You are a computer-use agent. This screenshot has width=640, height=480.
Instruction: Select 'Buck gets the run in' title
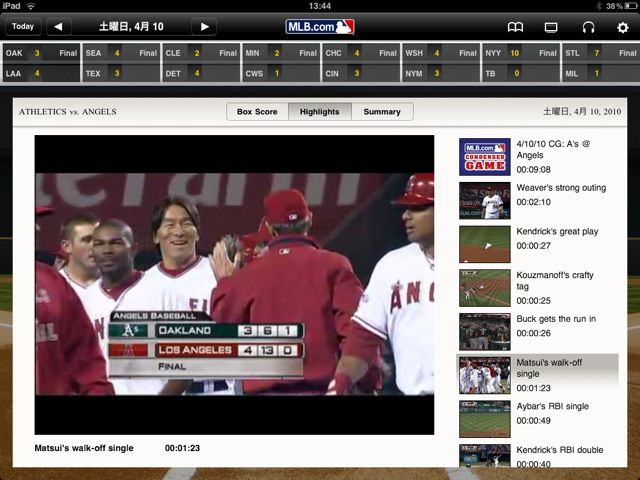click(556, 319)
